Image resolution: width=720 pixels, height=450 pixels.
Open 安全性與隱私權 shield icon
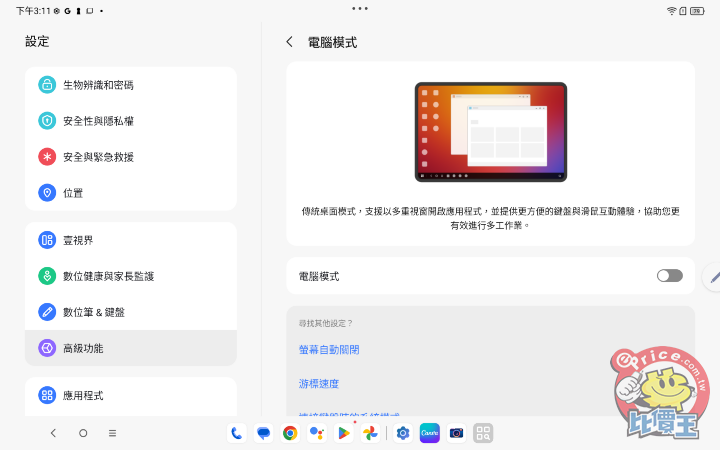47,121
